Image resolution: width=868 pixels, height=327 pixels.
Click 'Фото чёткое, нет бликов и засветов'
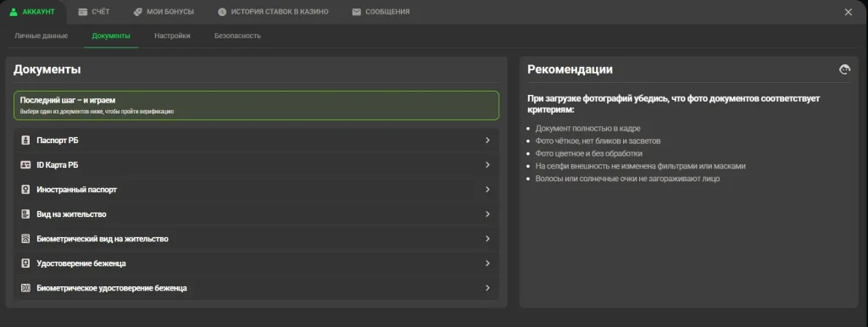[x=598, y=141]
